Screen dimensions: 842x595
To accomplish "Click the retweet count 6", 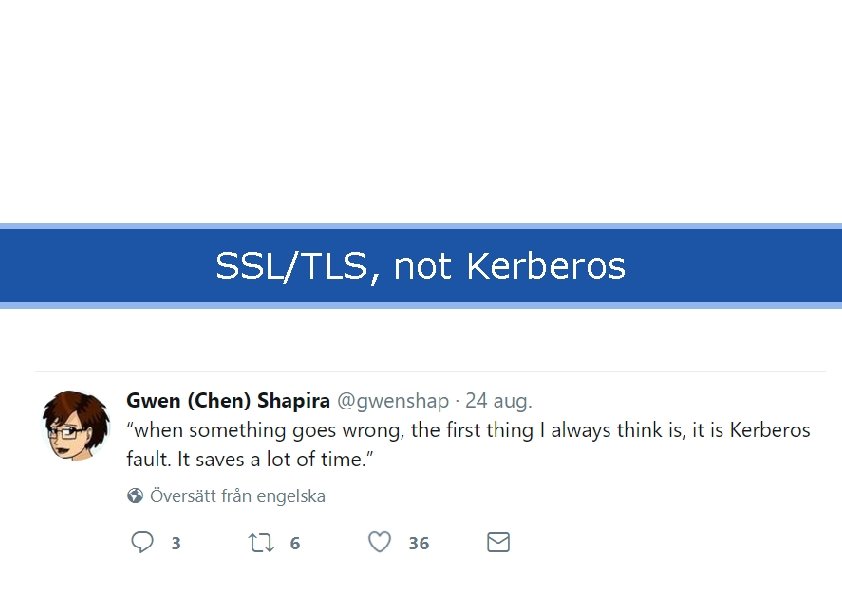I will 295,543.
